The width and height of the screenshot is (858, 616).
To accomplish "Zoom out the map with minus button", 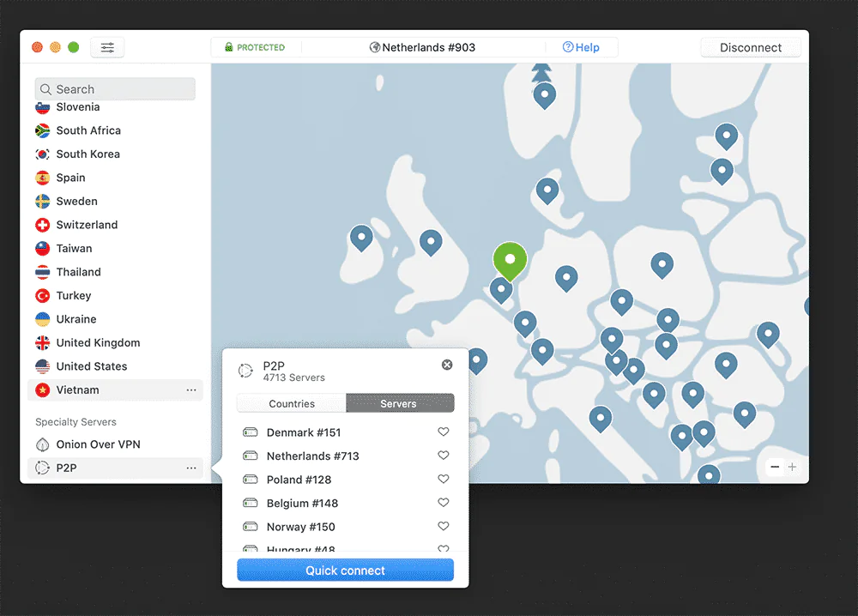I will [x=775, y=467].
